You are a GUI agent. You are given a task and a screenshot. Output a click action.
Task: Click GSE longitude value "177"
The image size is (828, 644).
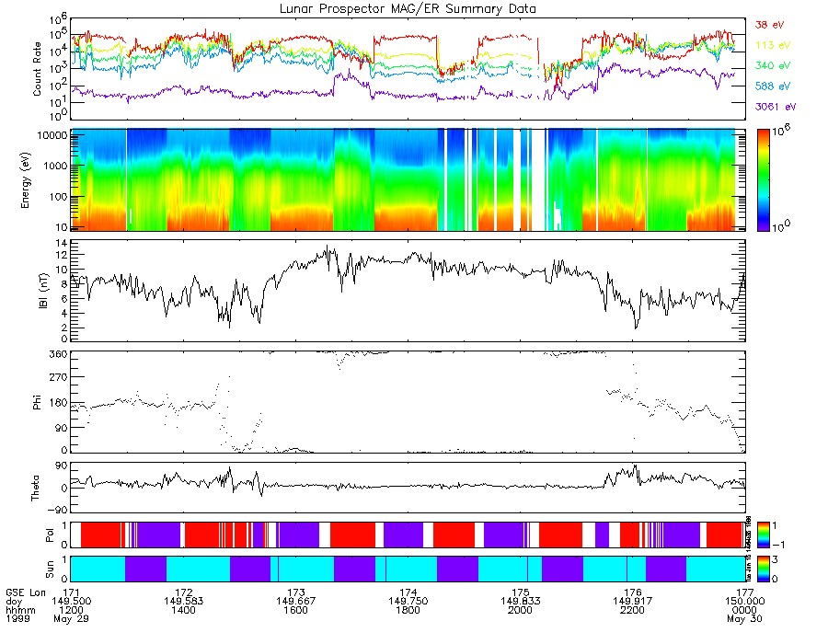click(744, 592)
